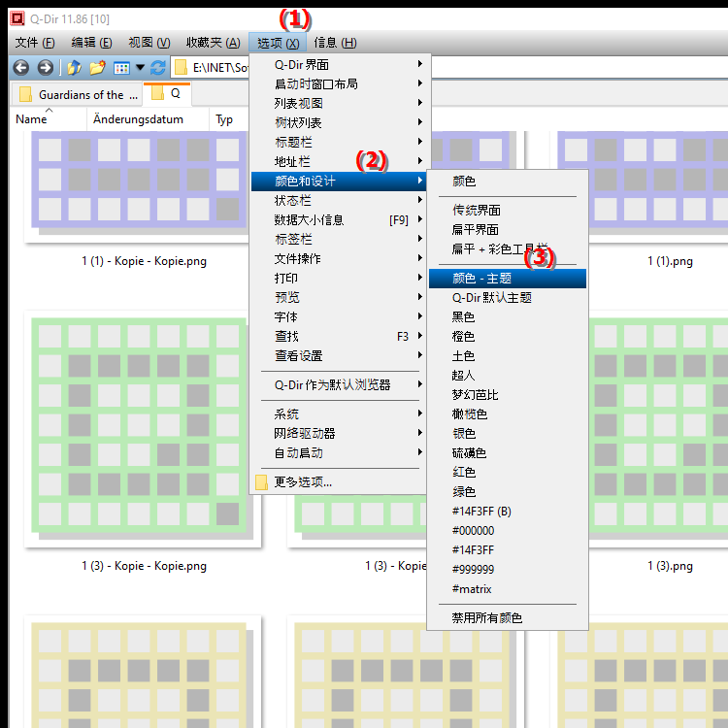Expand the 颜色和设计 submenu
The image size is (728, 728).
(339, 182)
